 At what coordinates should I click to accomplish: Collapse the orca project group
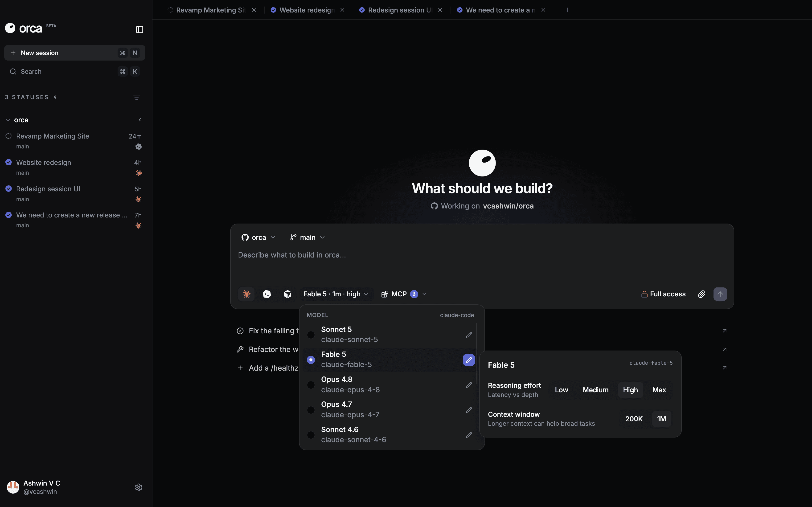point(8,120)
